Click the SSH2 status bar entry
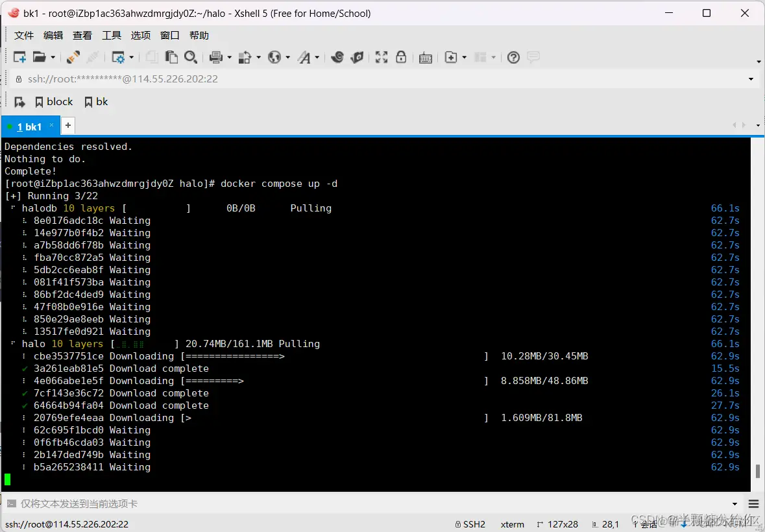The width and height of the screenshot is (765, 532). point(470,524)
